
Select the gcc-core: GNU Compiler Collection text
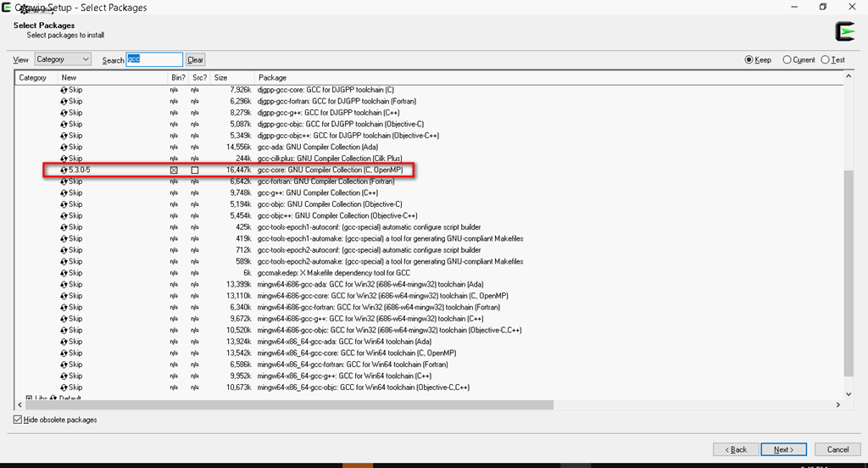(x=330, y=170)
